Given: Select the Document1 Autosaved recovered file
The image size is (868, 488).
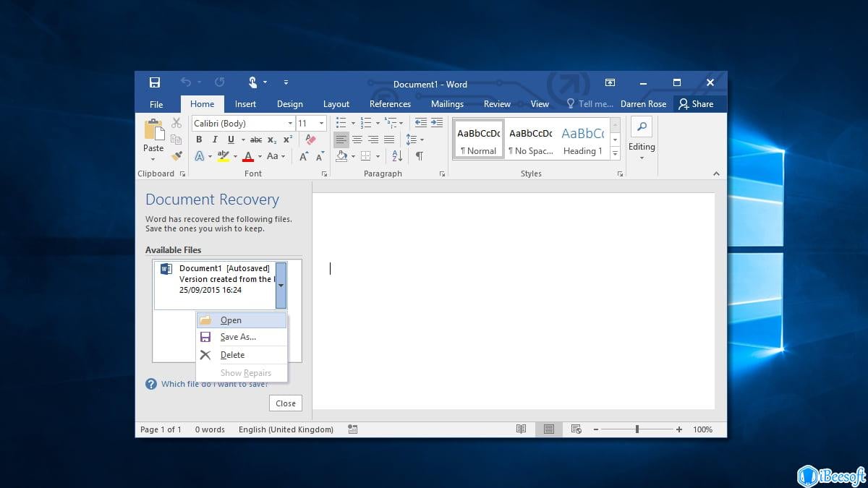Looking at the screenshot, I should 217,279.
